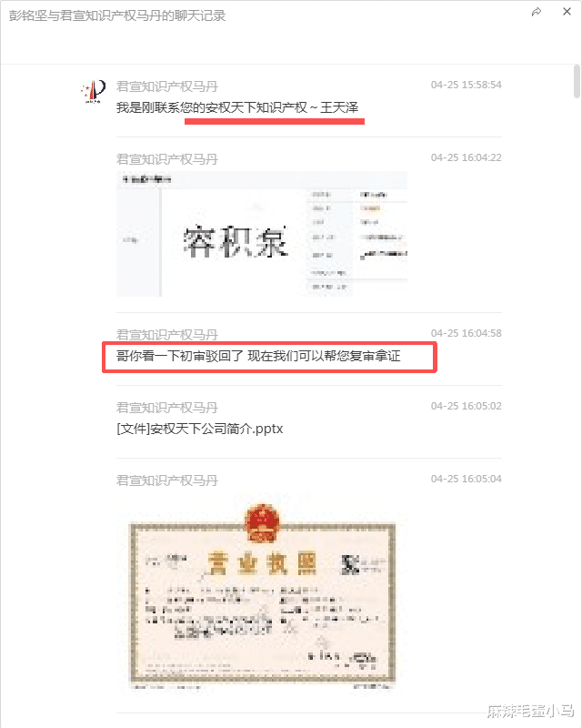The width and height of the screenshot is (582, 728).
Task: Click the timestamp 04-25 15:58:54
Action: (466, 85)
